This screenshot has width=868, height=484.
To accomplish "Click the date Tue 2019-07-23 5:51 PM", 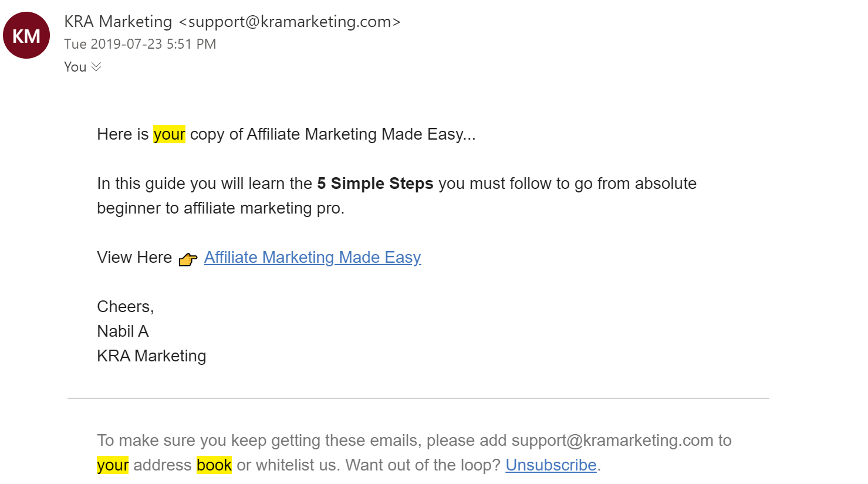I will [x=140, y=44].
